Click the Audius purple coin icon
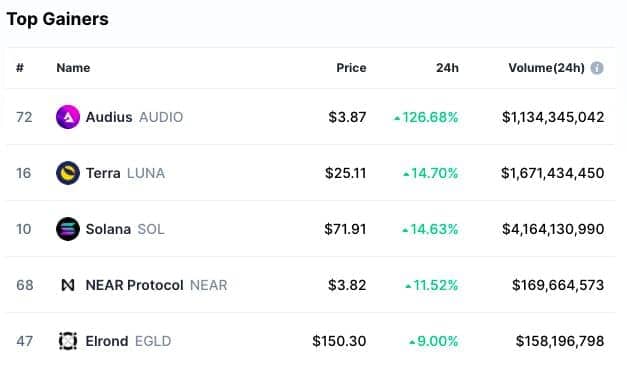This screenshot has width=627, height=368. (x=68, y=117)
